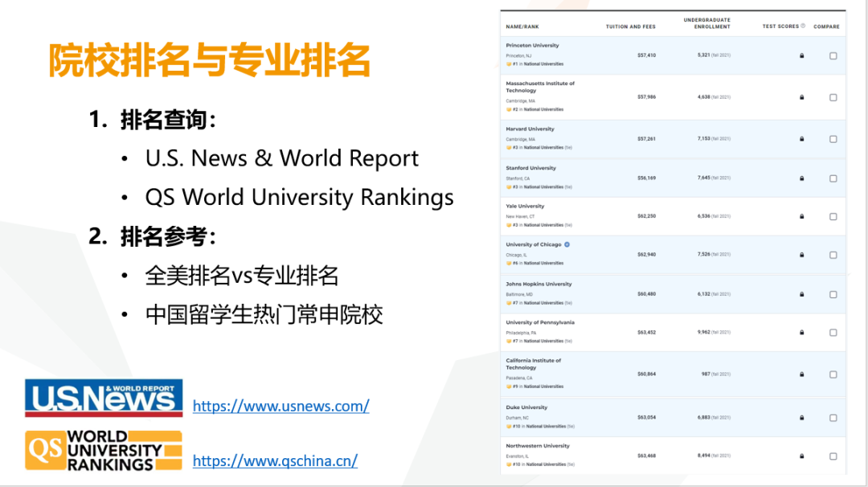Tick compare checkbox for Stanford University
The width and height of the screenshot is (868, 487).
pos(833,178)
